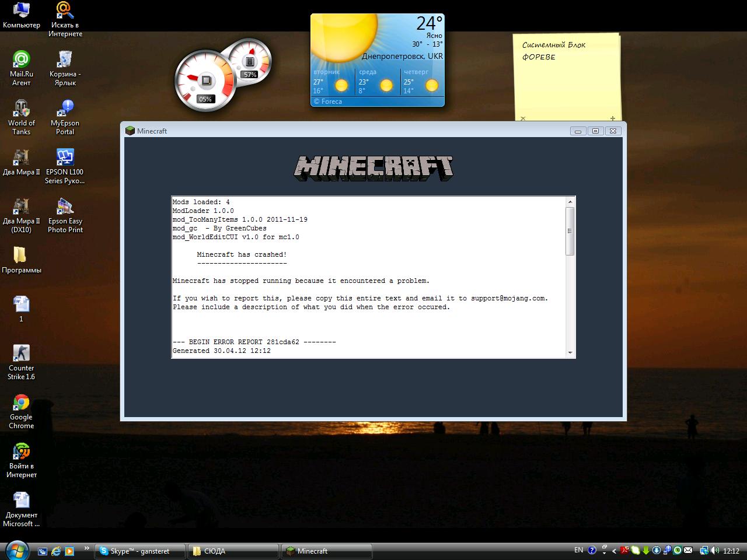
Task: Click the blue help question mark tray icon
Action: point(592,550)
